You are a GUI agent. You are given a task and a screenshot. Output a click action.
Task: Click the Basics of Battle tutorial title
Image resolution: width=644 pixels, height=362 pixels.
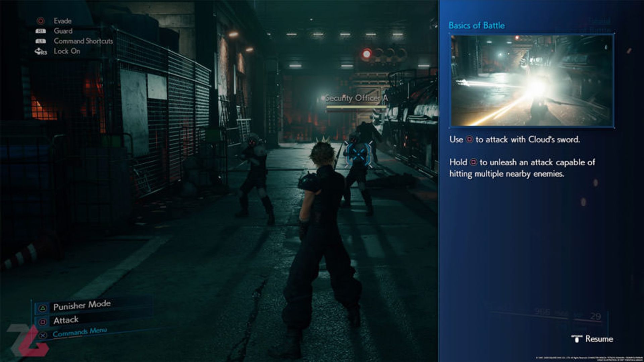click(476, 25)
